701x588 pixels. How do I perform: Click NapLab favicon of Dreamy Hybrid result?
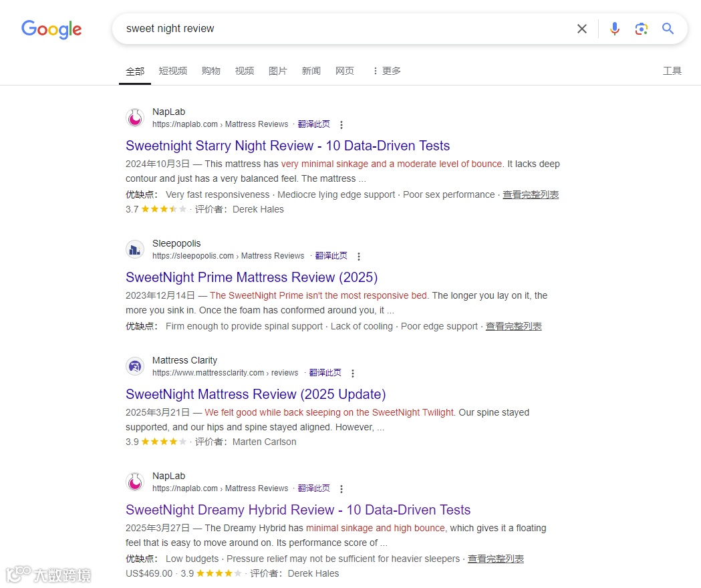pos(135,482)
